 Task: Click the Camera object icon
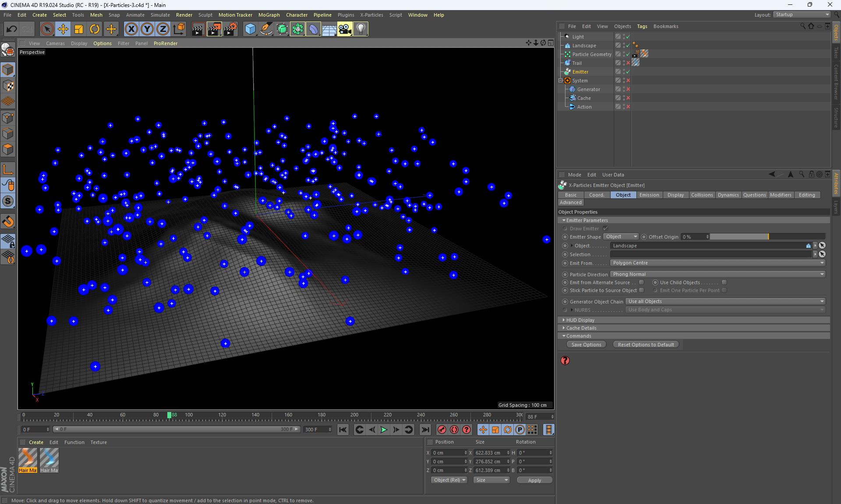pyautogui.click(x=345, y=29)
